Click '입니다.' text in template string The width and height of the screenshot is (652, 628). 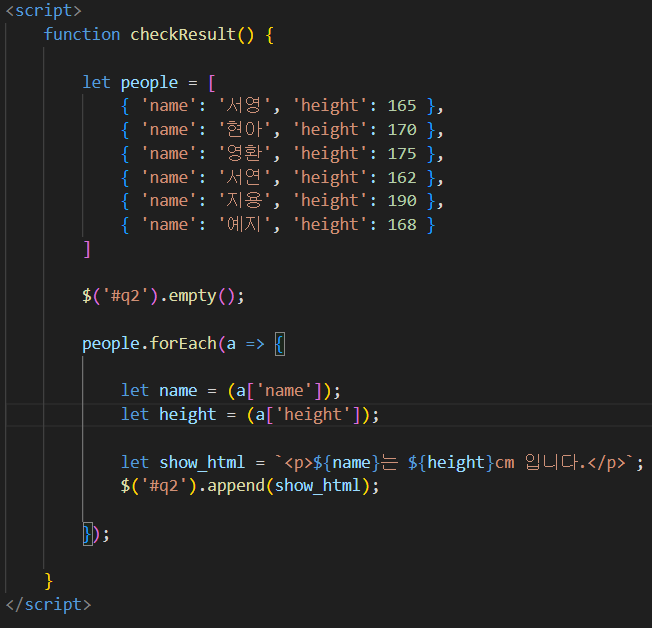[x=555, y=462]
